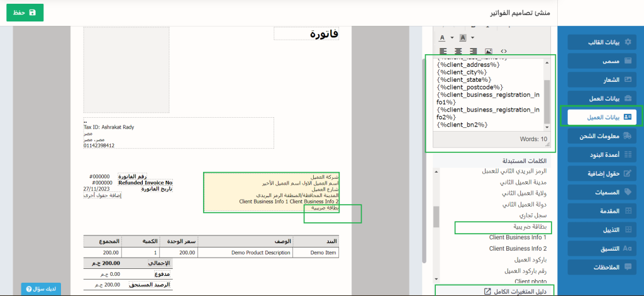The image size is (644, 296).
Task: Click the text color 'A' icon
Action: click(x=441, y=38)
